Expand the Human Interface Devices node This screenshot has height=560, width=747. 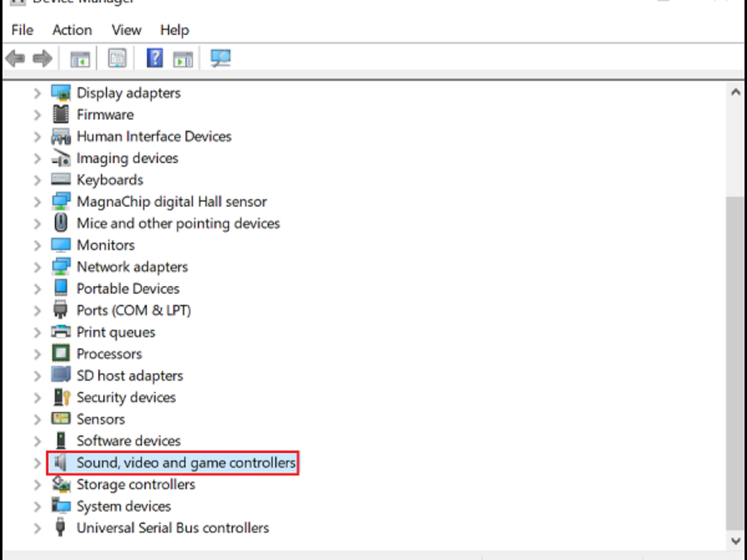[37, 137]
